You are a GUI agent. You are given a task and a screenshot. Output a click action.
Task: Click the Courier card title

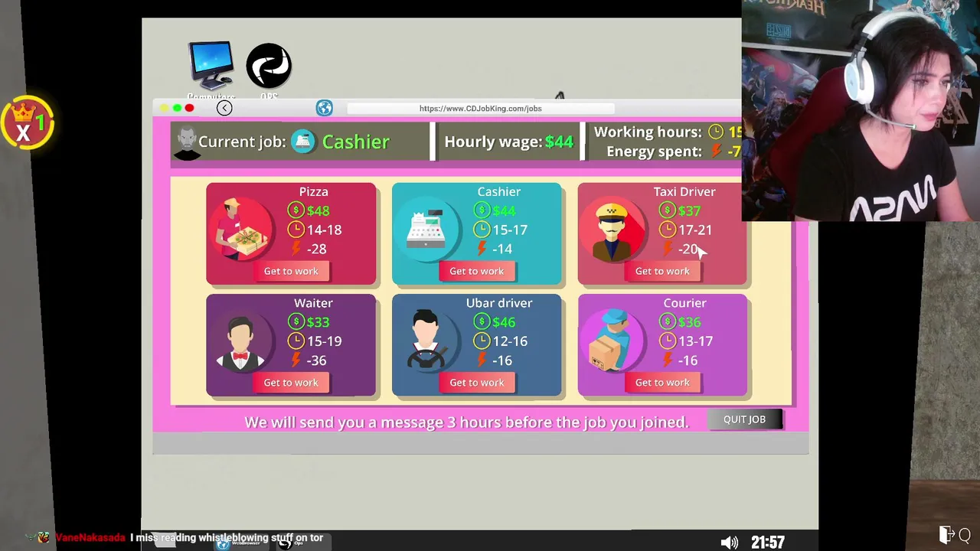pos(684,303)
